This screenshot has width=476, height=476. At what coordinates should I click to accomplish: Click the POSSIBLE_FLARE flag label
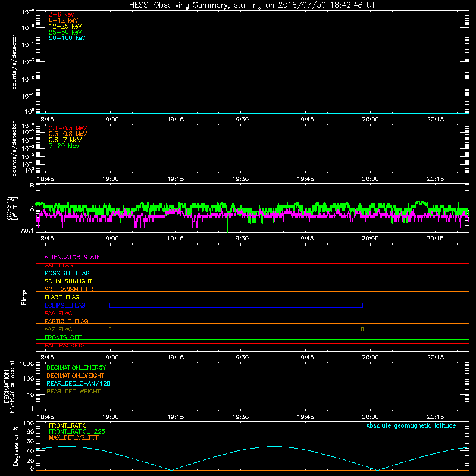coord(68,273)
